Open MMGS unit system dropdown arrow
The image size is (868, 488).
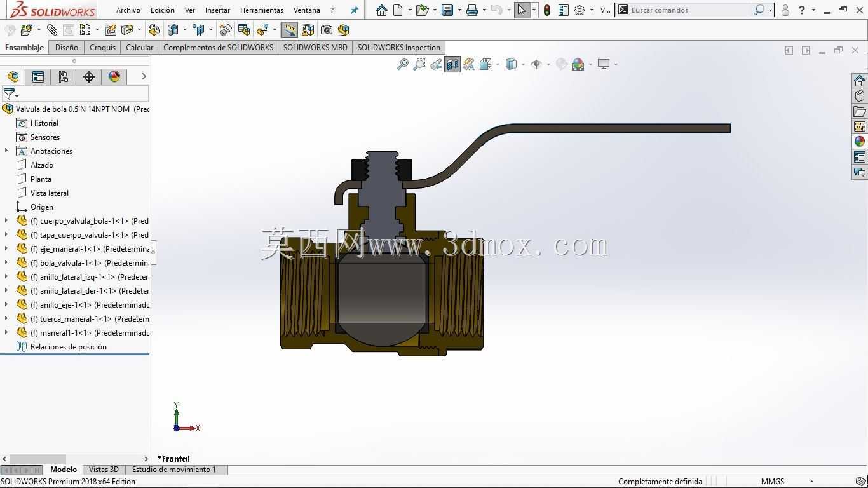tap(811, 482)
